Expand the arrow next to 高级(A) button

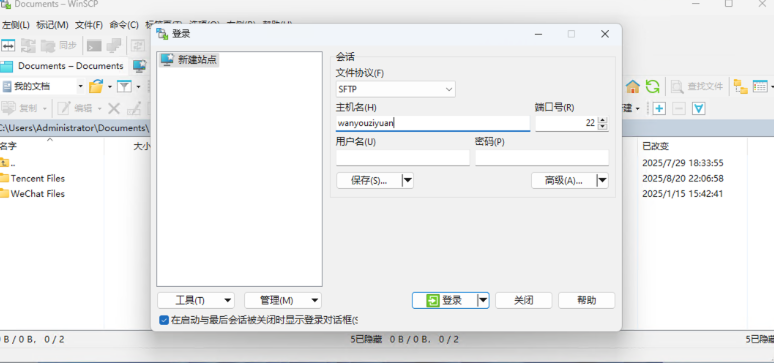pyautogui.click(x=602, y=180)
